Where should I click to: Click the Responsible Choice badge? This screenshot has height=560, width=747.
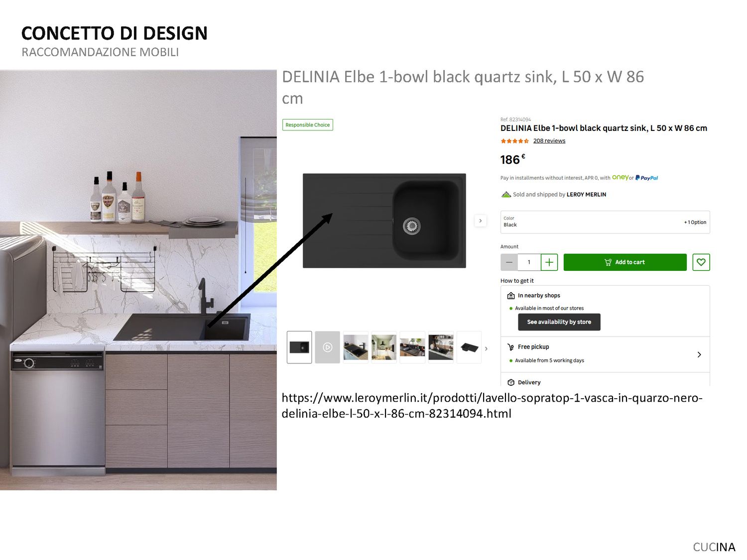308,125
